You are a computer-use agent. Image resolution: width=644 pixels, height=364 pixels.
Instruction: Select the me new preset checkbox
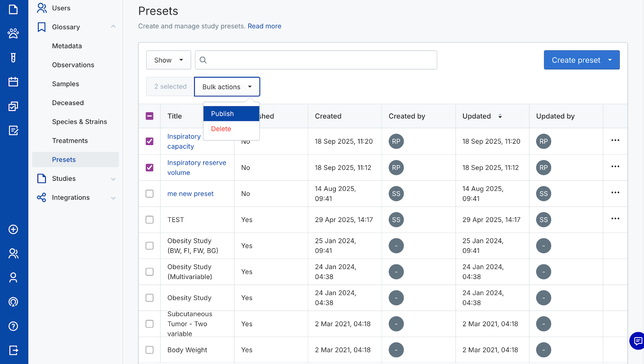[149, 194]
